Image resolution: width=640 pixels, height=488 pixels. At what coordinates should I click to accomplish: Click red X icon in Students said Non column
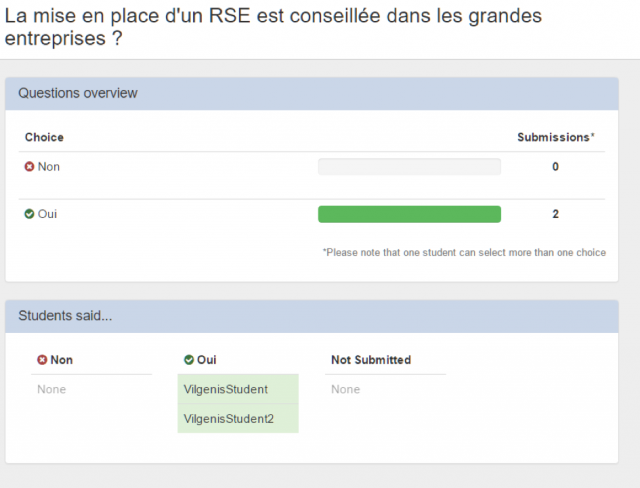pyautogui.click(x=42, y=360)
